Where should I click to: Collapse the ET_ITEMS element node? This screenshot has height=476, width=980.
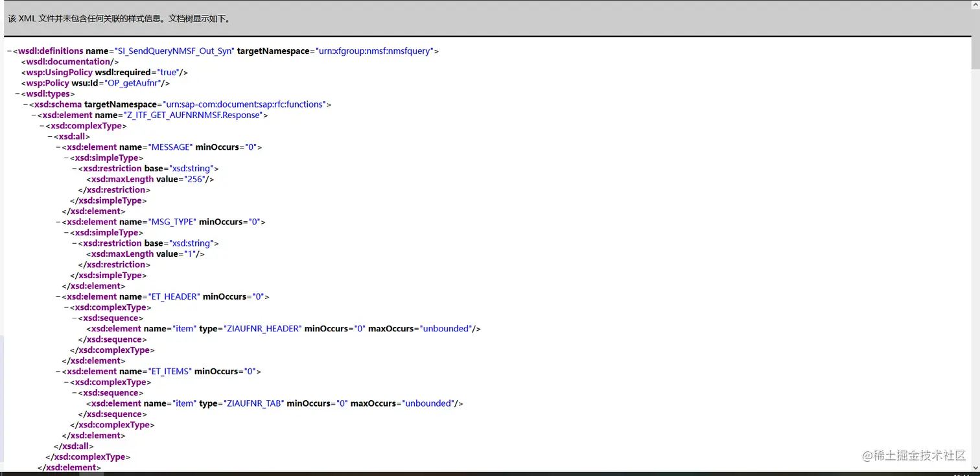click(x=58, y=372)
